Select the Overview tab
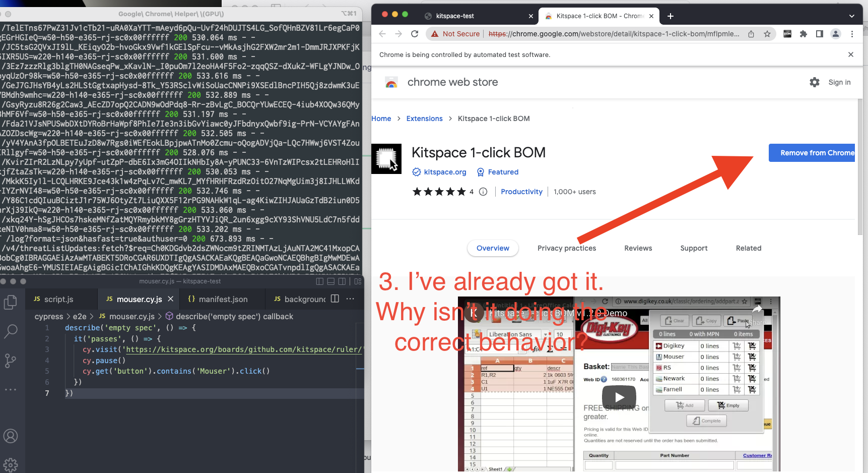This screenshot has width=868, height=473. pos(493,248)
